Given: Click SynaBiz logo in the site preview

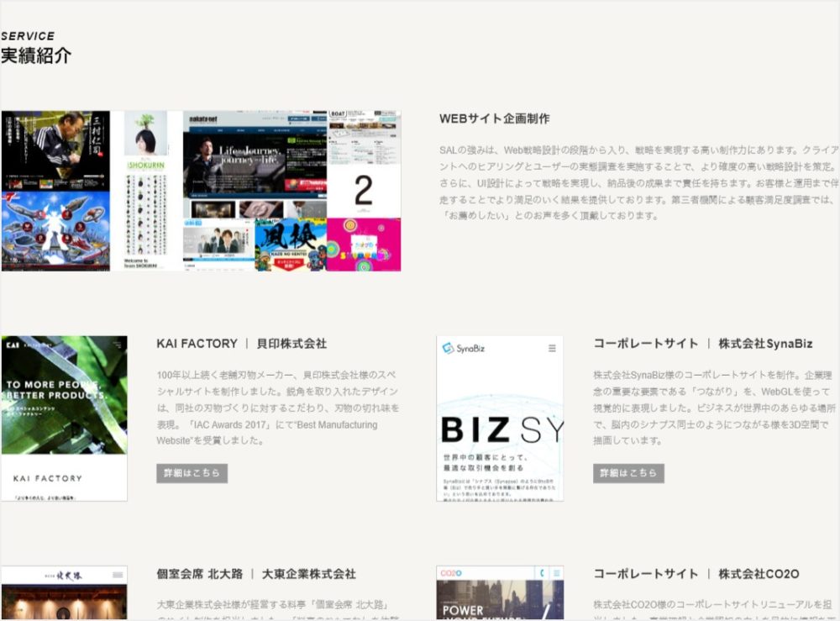Looking at the screenshot, I should tap(464, 348).
